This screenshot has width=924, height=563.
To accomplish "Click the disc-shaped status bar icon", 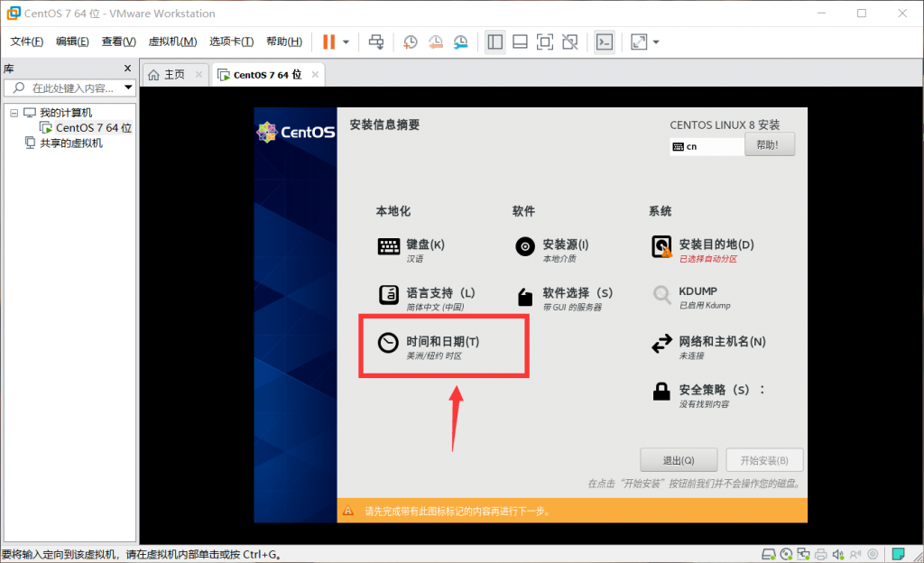I will tap(873, 554).
